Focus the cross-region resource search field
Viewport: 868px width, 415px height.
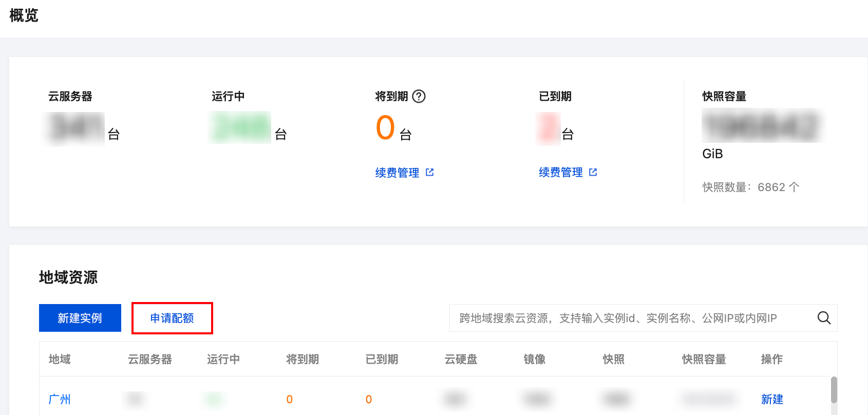[632, 318]
